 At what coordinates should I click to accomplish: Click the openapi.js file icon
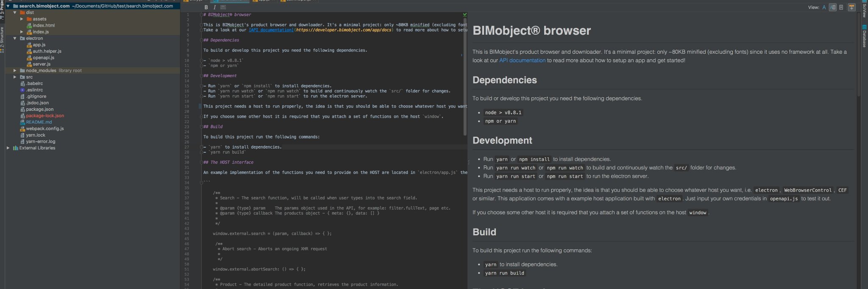coord(29,58)
